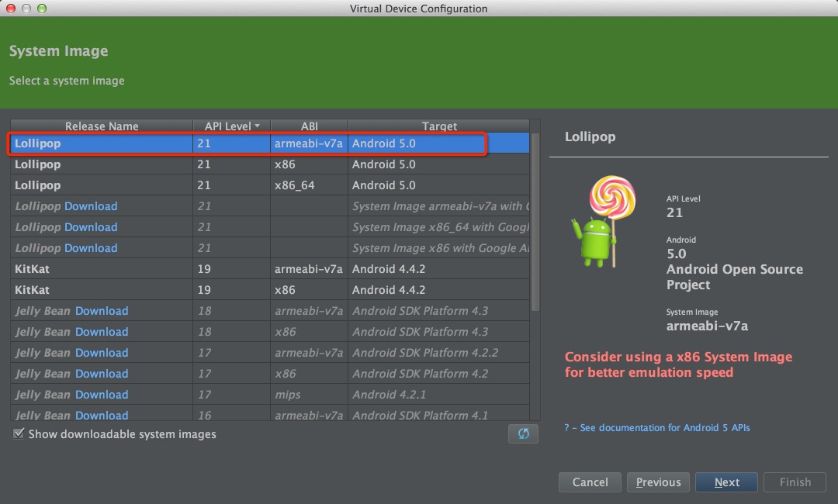Open documentation for Android 5 APIs link
This screenshot has width=838, height=504.
click(657, 428)
